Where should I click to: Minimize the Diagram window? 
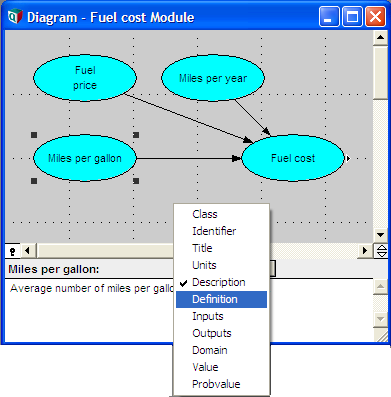329,17
